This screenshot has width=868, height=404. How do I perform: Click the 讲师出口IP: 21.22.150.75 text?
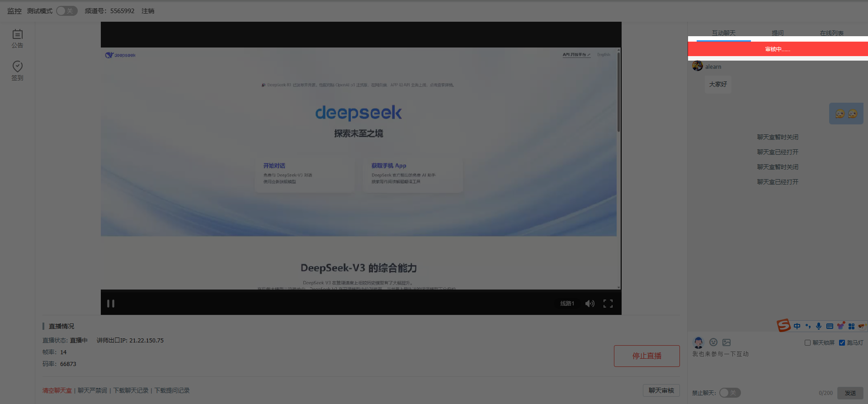click(x=130, y=340)
